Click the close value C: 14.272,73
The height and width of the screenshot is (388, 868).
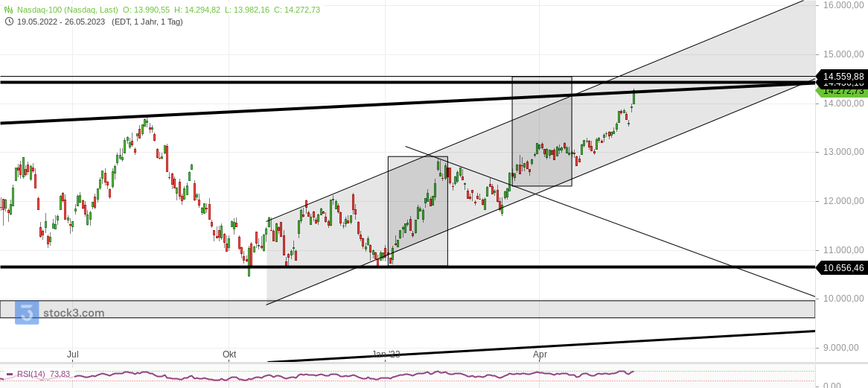coord(298,10)
